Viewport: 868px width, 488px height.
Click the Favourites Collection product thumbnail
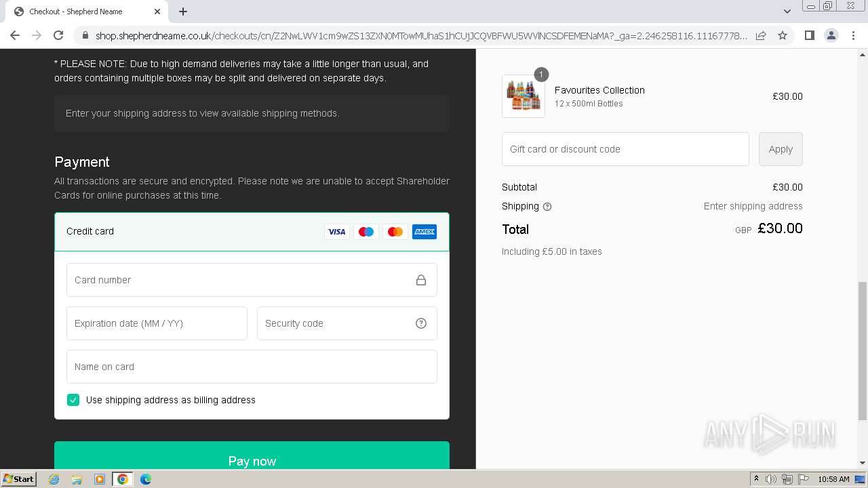coord(524,96)
